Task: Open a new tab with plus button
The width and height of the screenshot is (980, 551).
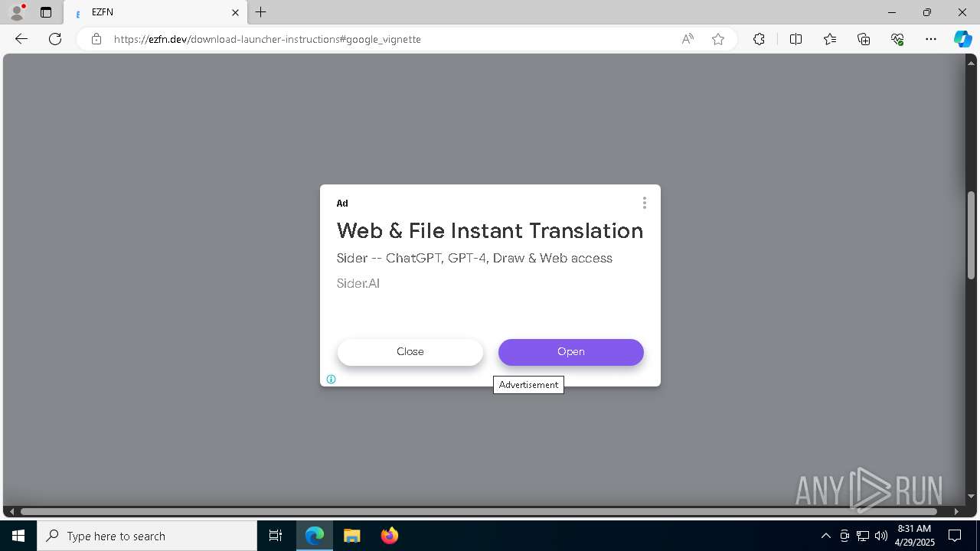Action: pos(261,12)
